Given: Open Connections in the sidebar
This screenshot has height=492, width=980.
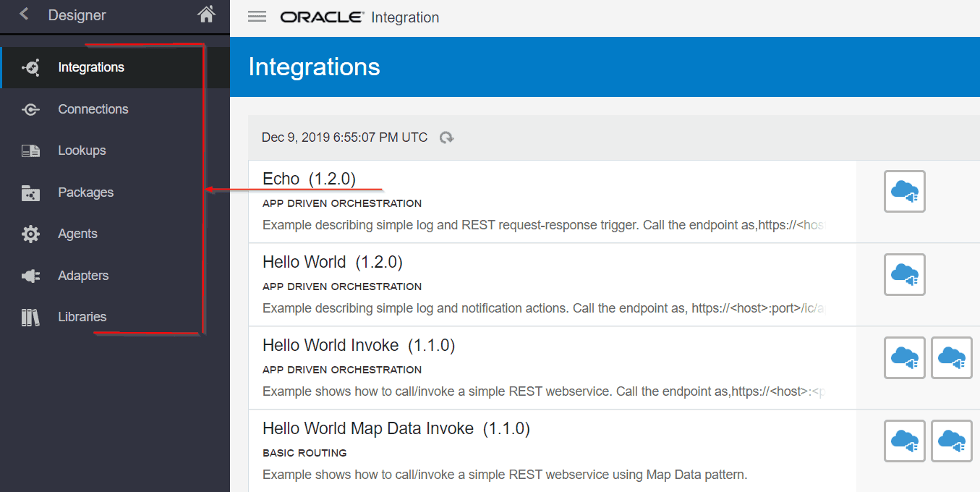Looking at the screenshot, I should (x=93, y=109).
